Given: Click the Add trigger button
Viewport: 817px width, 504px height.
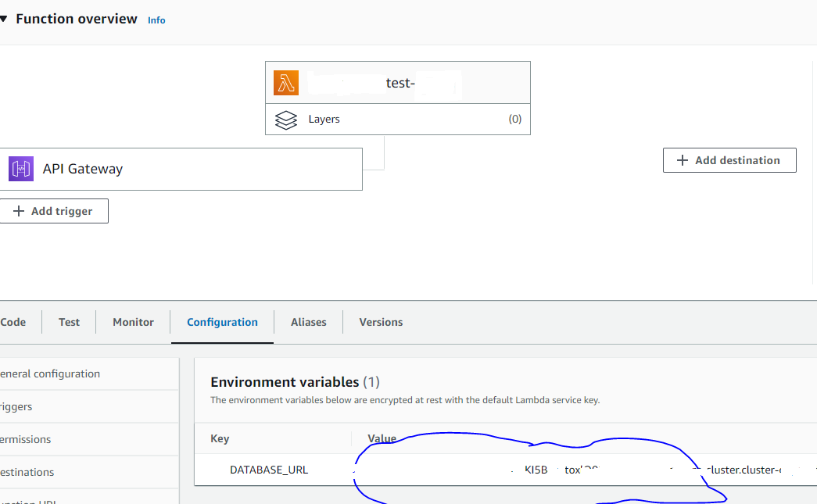Looking at the screenshot, I should [54, 210].
